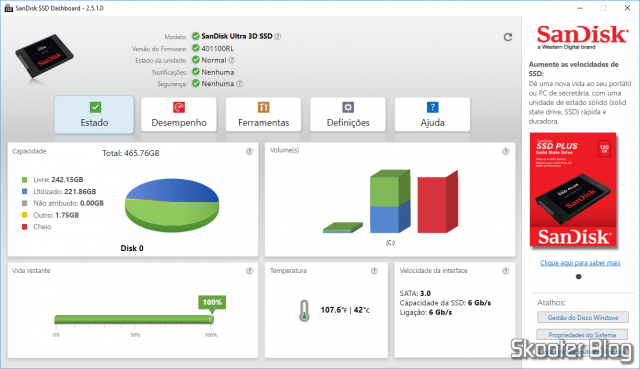Image resolution: width=640 pixels, height=369 pixels.
Task: Click help icon beside Segurança Nenhuma
Action: coord(240,83)
